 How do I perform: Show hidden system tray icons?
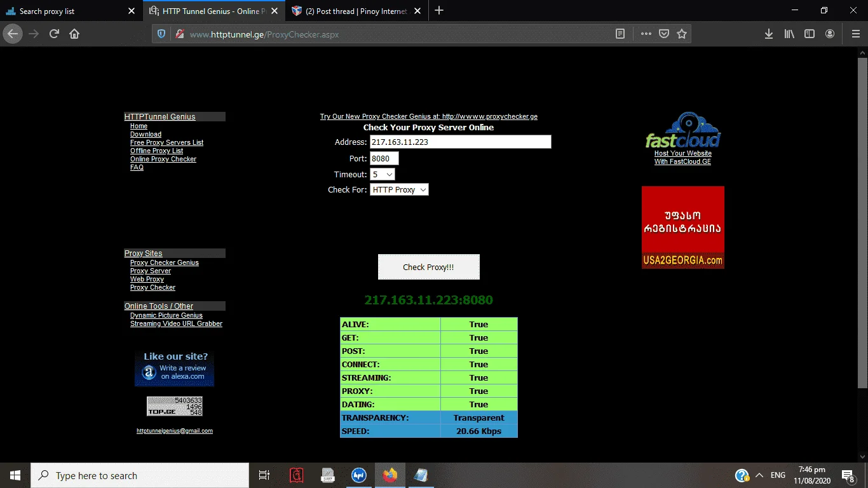pyautogui.click(x=759, y=475)
